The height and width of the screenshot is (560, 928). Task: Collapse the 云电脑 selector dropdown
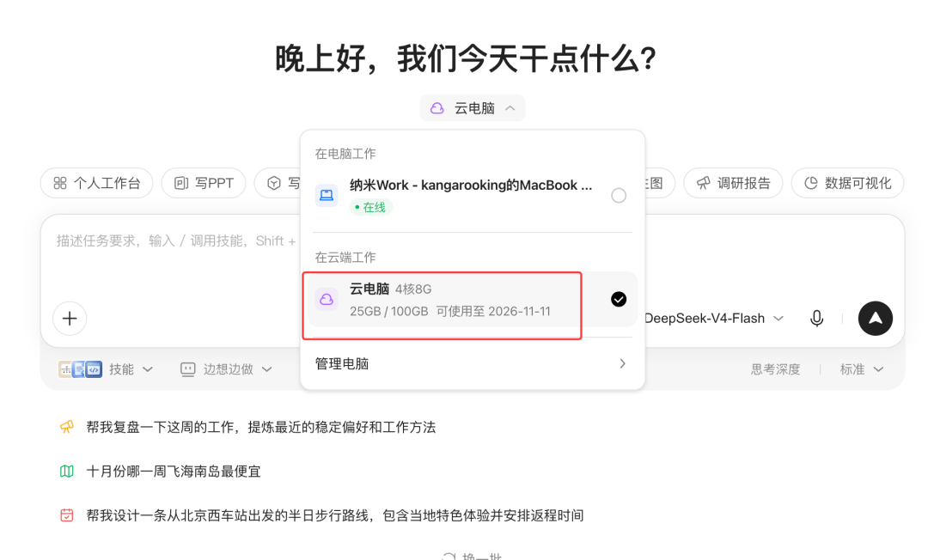(473, 108)
